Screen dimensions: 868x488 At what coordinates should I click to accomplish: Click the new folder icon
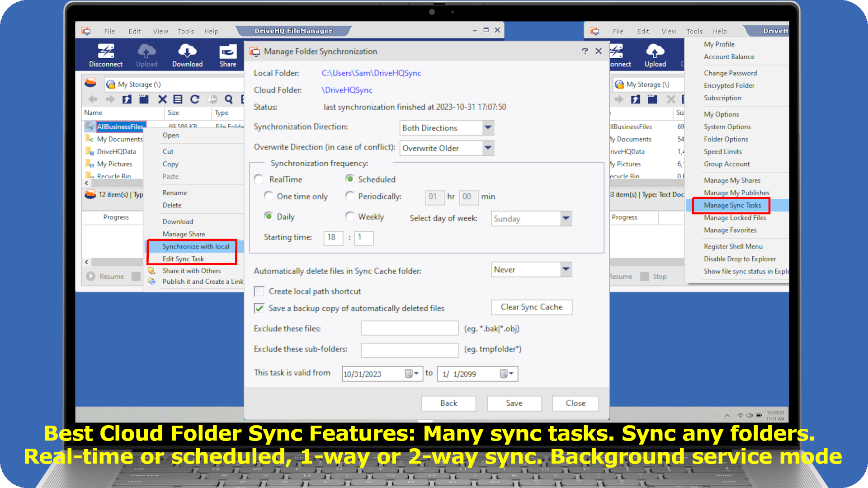144,99
